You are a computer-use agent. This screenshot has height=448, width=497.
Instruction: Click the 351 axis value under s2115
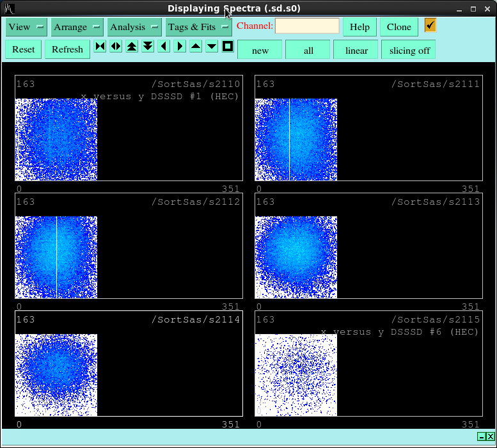click(470, 424)
